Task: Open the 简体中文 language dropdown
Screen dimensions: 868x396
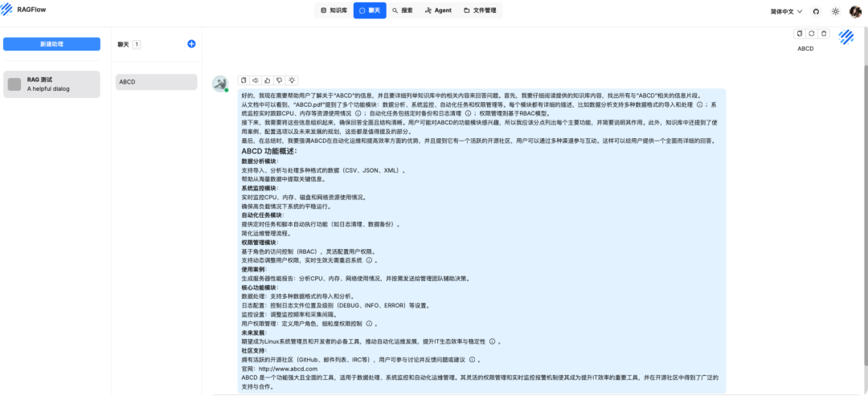Action: (786, 11)
